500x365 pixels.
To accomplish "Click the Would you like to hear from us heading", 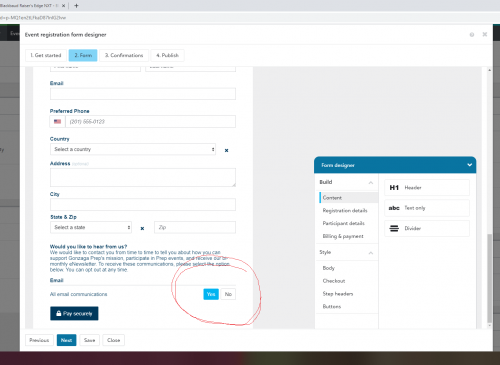I will point(88,246).
